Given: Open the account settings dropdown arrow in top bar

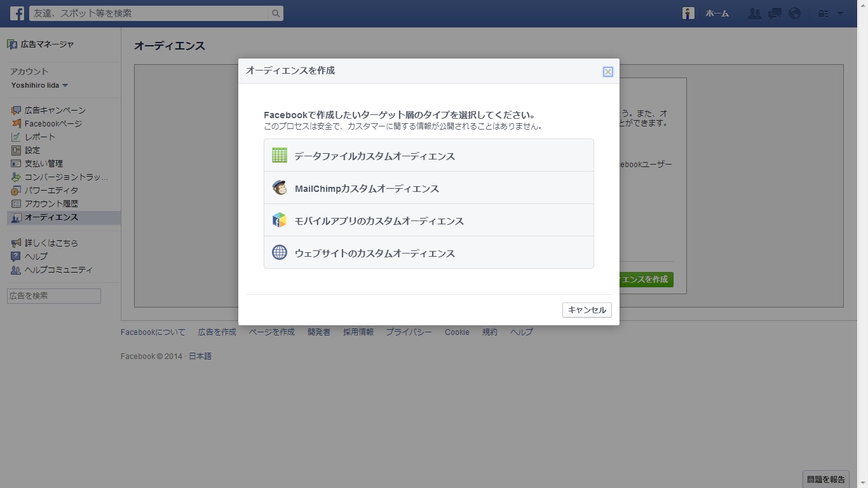Looking at the screenshot, I should point(841,13).
